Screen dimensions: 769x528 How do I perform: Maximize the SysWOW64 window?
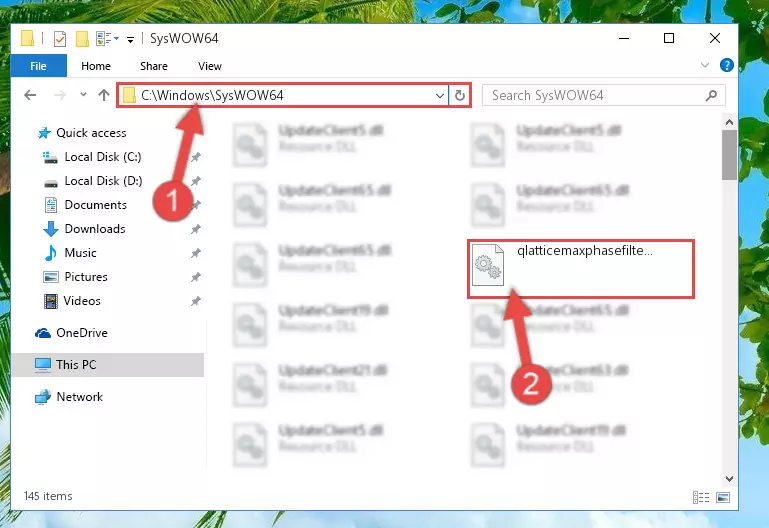pyautogui.click(x=669, y=38)
